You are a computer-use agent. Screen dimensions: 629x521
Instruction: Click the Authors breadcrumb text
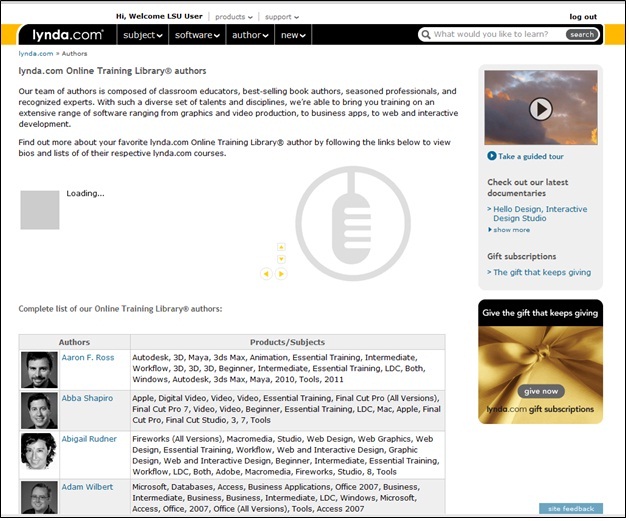pos(74,53)
